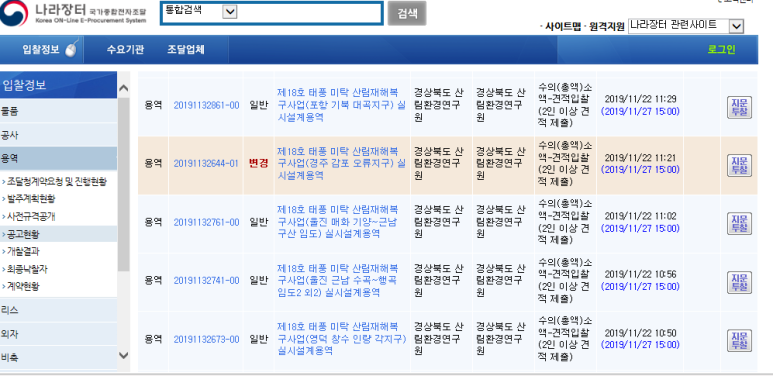Open the 원격지원 link

pos(607,27)
